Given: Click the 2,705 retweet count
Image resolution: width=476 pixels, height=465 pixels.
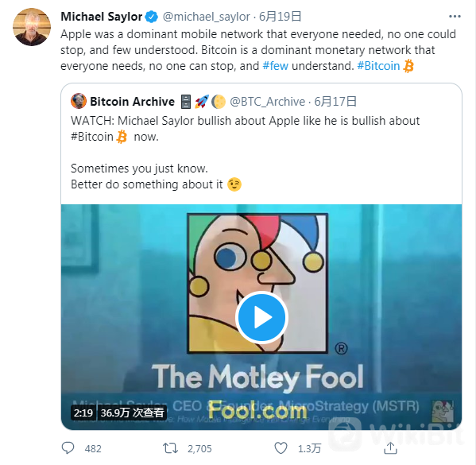Looking at the screenshot, I should click(199, 448).
